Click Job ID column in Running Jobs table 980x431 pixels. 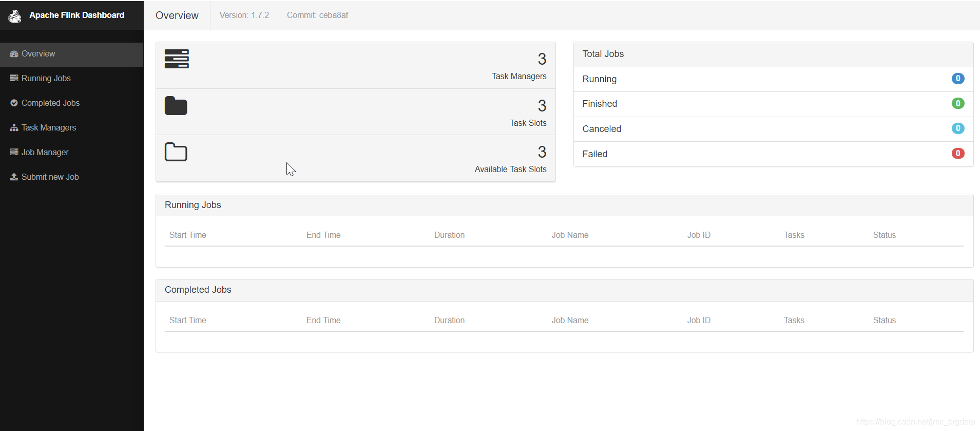(x=699, y=235)
